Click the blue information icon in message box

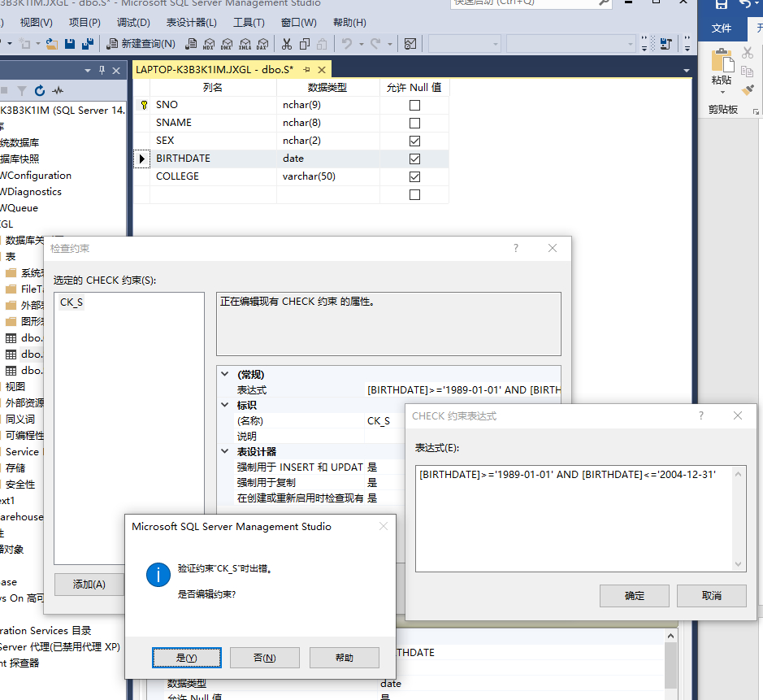coord(158,575)
